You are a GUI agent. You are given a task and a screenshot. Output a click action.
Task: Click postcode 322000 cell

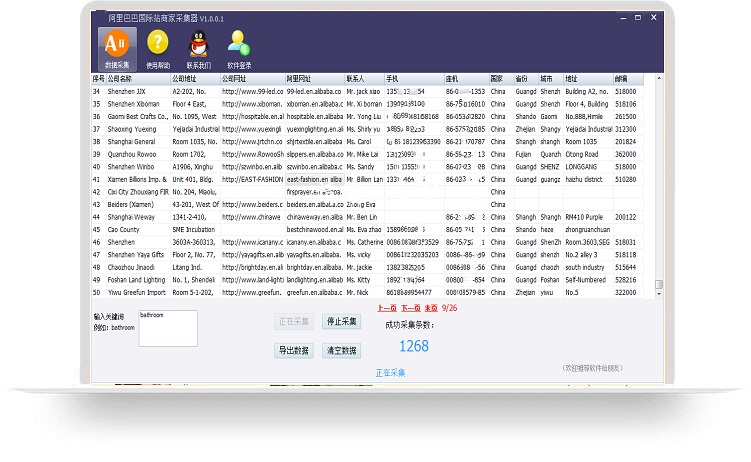(626, 293)
